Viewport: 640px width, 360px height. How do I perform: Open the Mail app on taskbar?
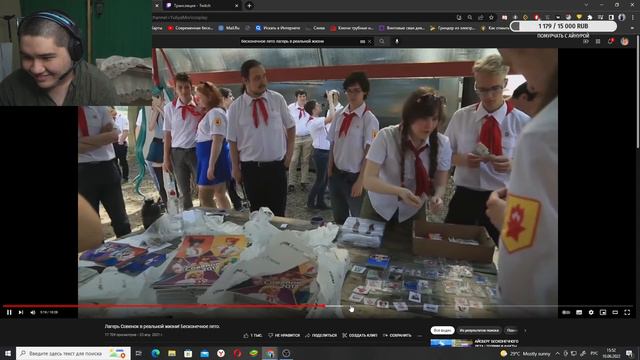pos(204,353)
